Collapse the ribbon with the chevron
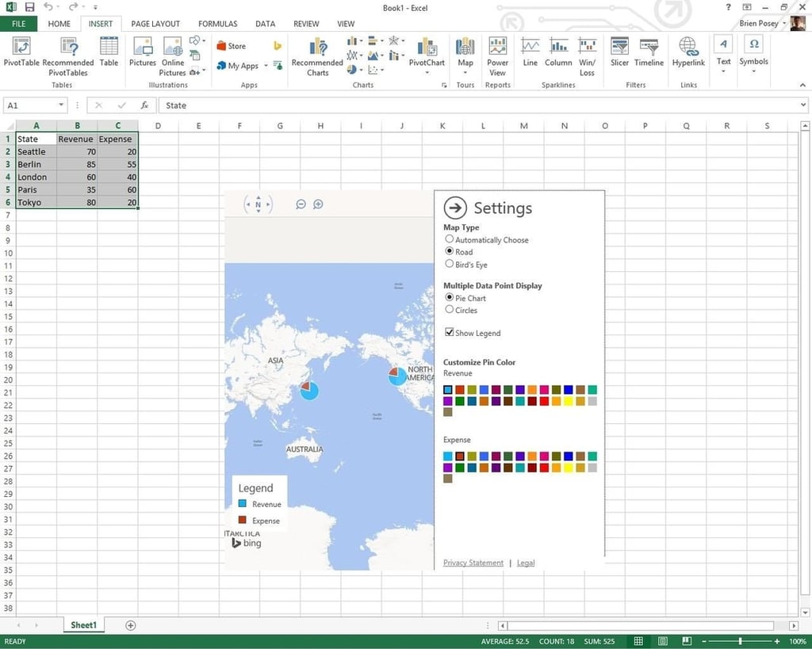 pyautogui.click(x=802, y=85)
